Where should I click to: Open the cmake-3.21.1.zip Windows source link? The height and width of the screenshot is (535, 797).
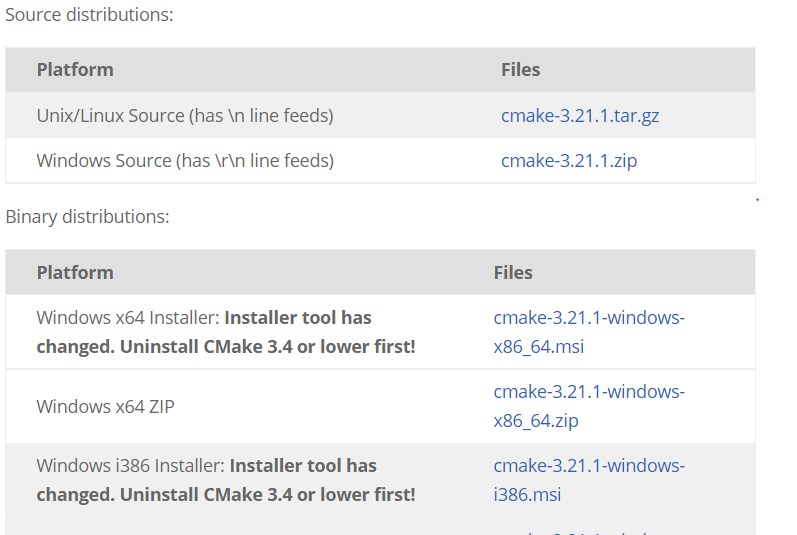569,161
